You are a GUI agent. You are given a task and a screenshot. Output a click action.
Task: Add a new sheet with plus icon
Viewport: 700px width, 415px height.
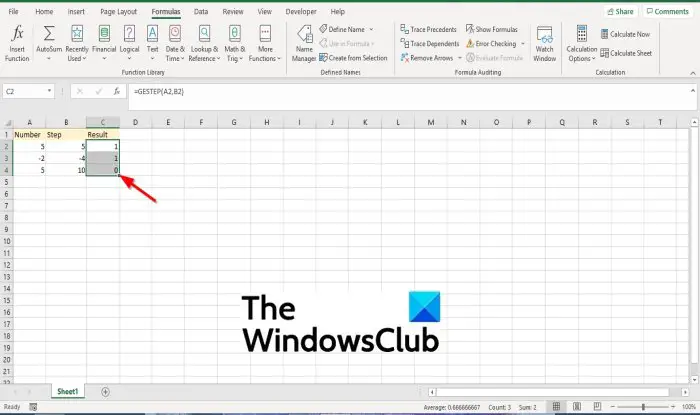pyautogui.click(x=105, y=392)
